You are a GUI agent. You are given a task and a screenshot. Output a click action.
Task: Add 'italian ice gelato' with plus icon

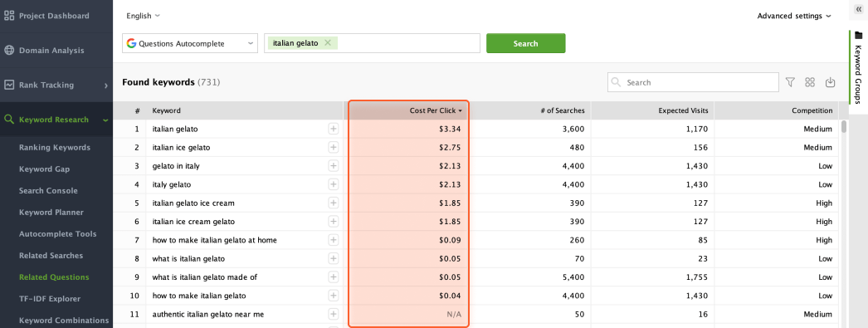tap(334, 147)
